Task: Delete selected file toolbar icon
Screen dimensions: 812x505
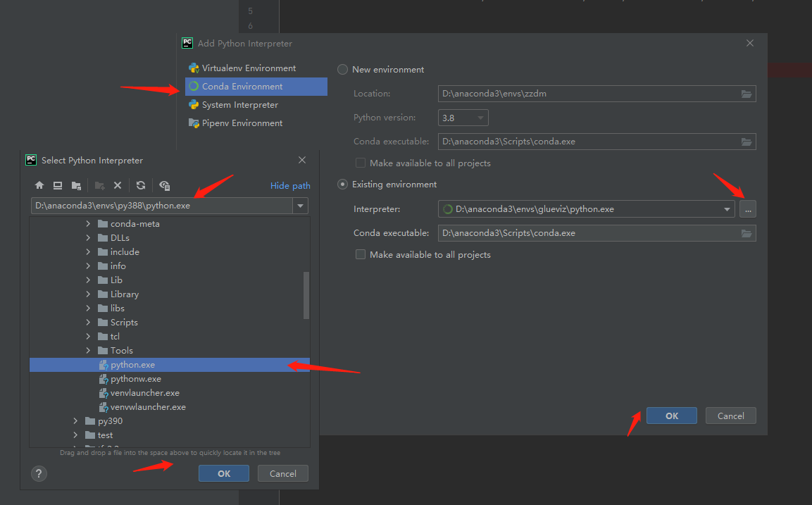Action: click(118, 185)
